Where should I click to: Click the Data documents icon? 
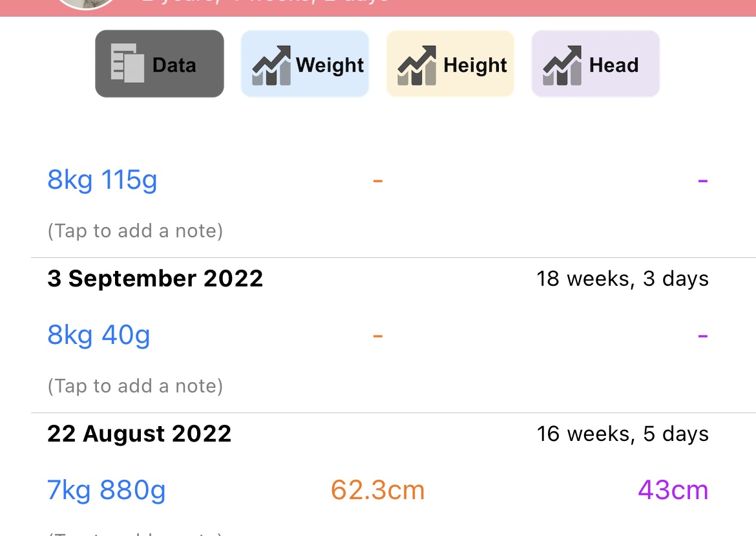pos(127,63)
